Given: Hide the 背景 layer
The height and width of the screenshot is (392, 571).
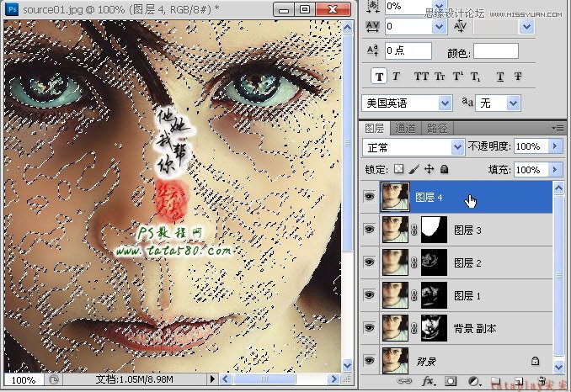Looking at the screenshot, I should (368, 359).
